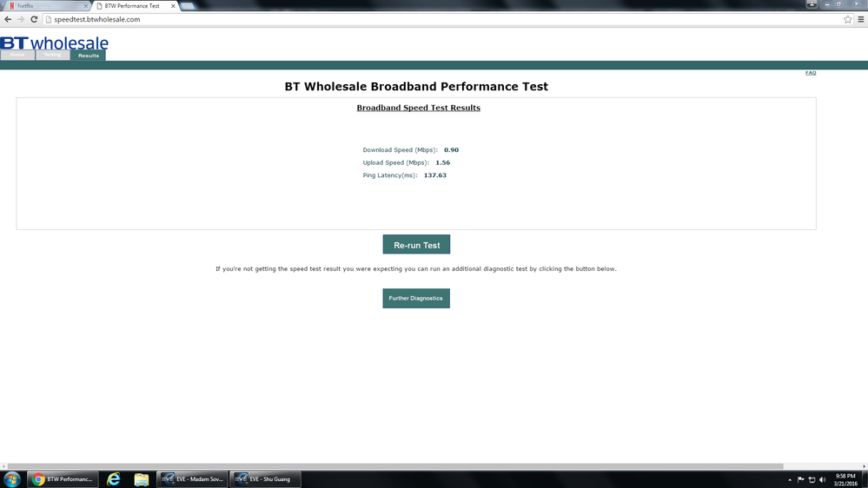Open the Chrome menu (hamburger icon)
Image resolution: width=868 pixels, height=488 pixels.
click(861, 19)
